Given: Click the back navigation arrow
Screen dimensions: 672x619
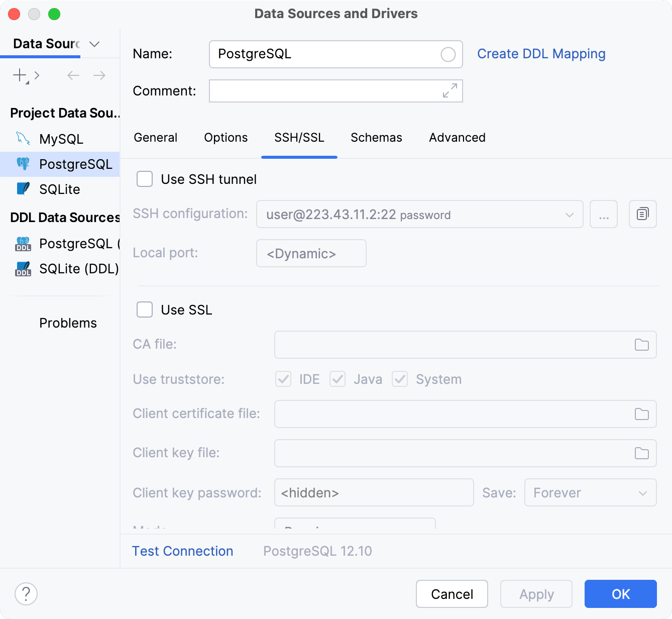Looking at the screenshot, I should tap(73, 75).
